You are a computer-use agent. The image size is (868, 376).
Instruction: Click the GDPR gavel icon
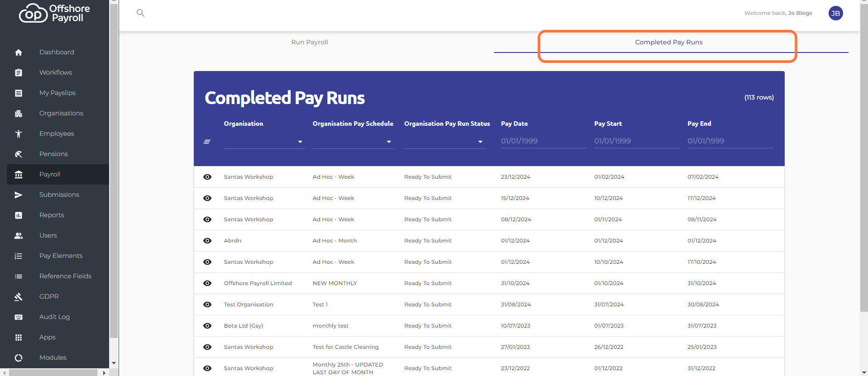point(19,297)
